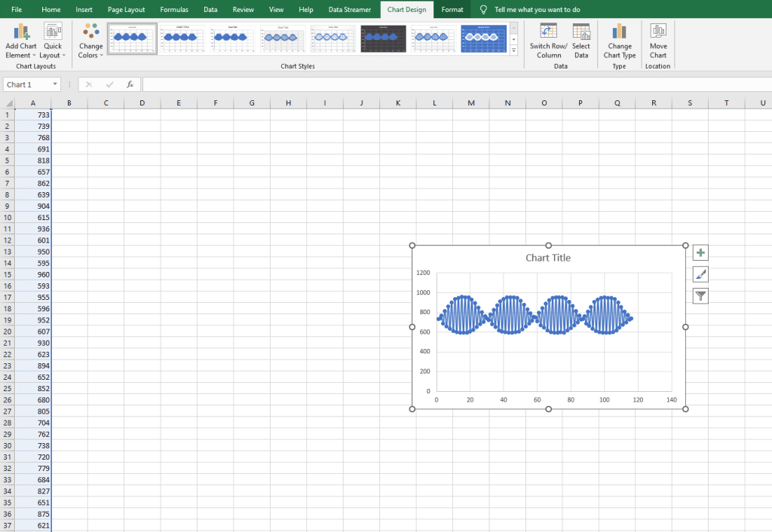Open the Name Box dropdown arrow
The image size is (772, 532).
(x=54, y=84)
